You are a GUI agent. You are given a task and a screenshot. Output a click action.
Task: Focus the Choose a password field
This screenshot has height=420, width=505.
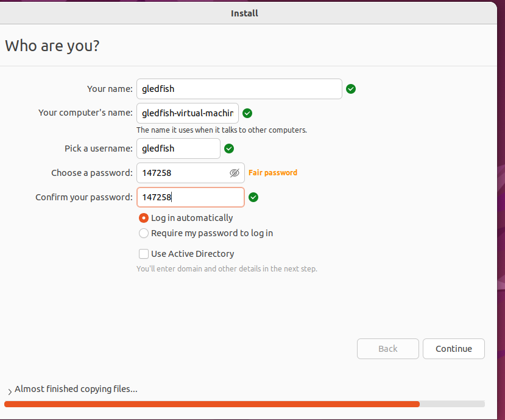point(183,173)
